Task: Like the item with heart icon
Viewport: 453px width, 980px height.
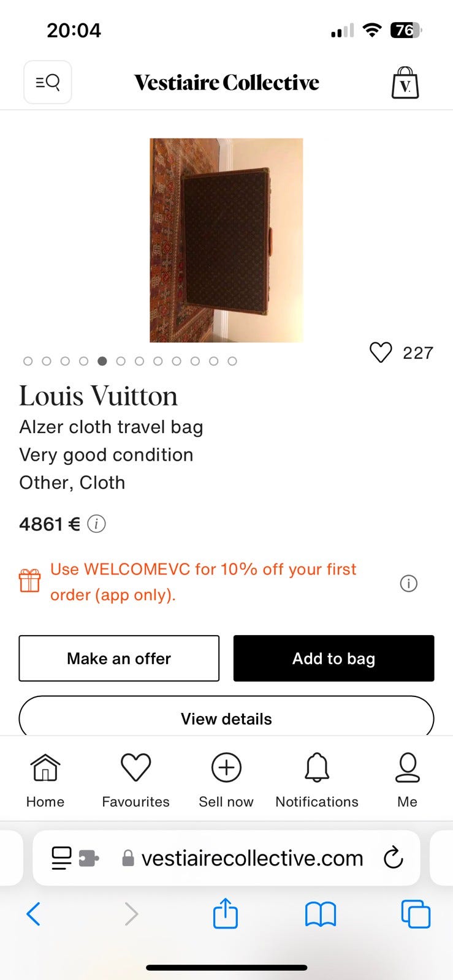Action: pos(381,352)
